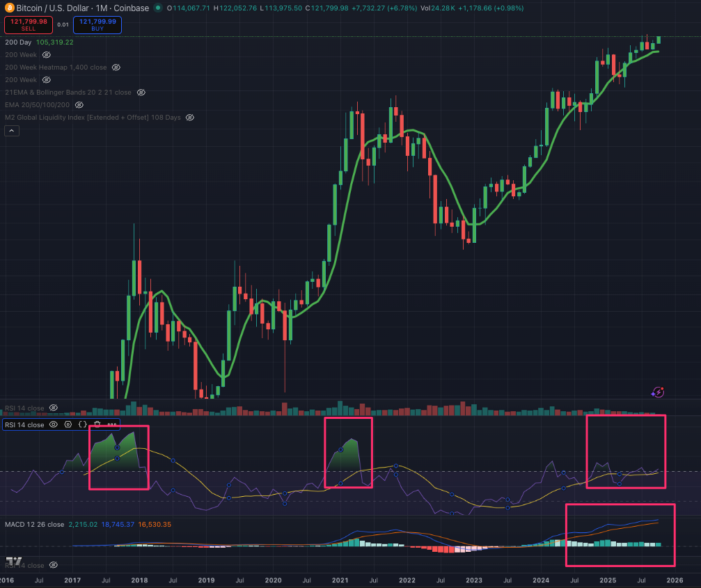The image size is (701, 588).
Task: Unhide the 200 Week Heatmap indicator
Action: (x=116, y=67)
